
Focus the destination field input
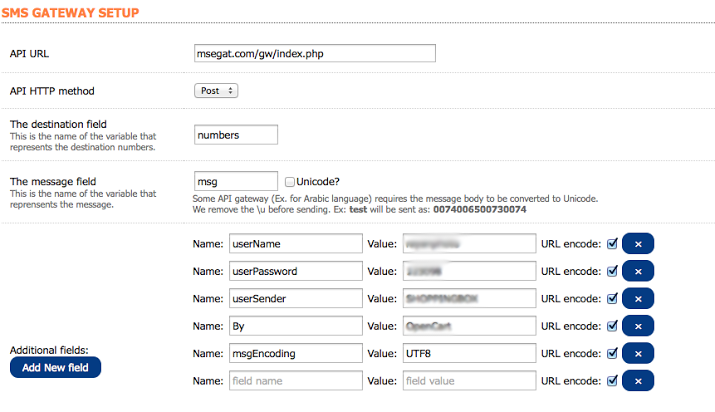[236, 134]
